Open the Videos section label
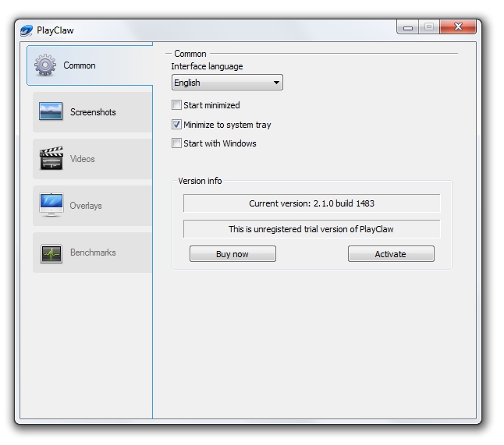504x445 pixels. 82,159
